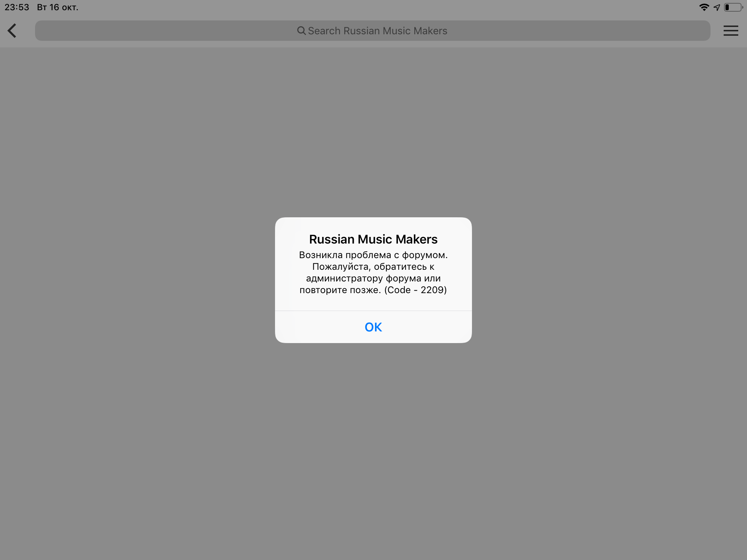Open the hamburger menu
747x560 pixels.
click(731, 31)
